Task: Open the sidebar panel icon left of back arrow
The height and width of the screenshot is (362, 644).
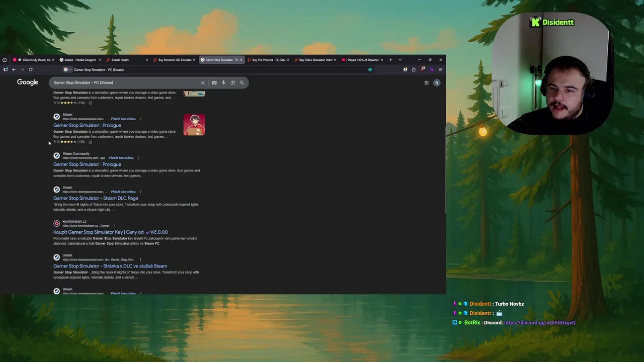Action: pos(5,69)
